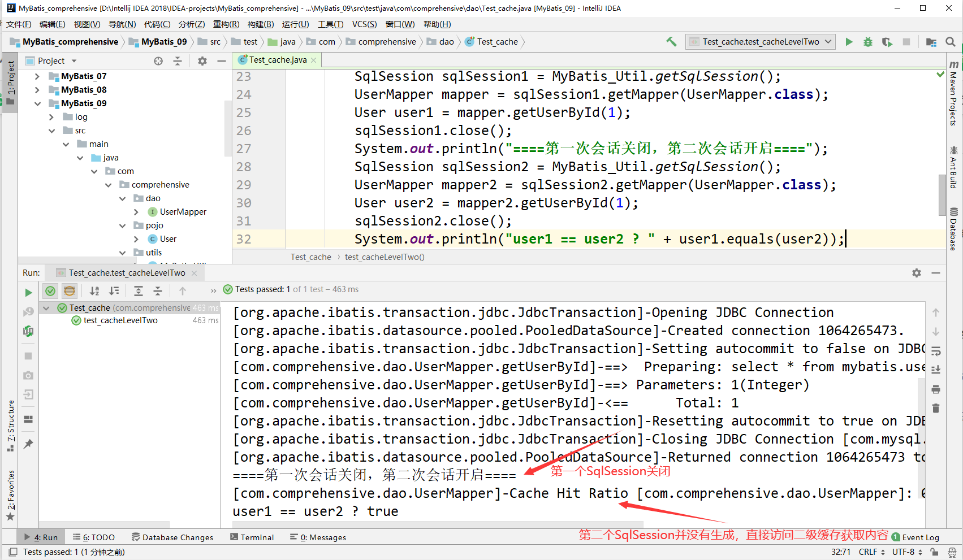Click console scroll-down arrow icon
The height and width of the screenshot is (560, 963).
pyautogui.click(x=936, y=332)
